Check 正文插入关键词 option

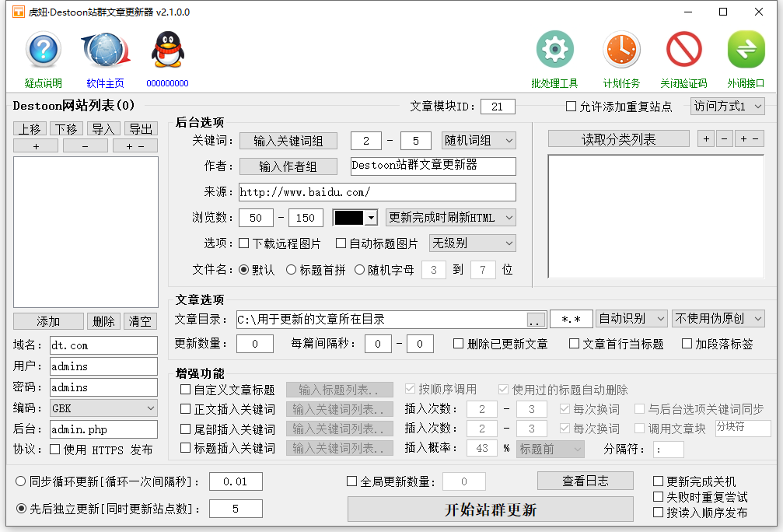(x=185, y=408)
